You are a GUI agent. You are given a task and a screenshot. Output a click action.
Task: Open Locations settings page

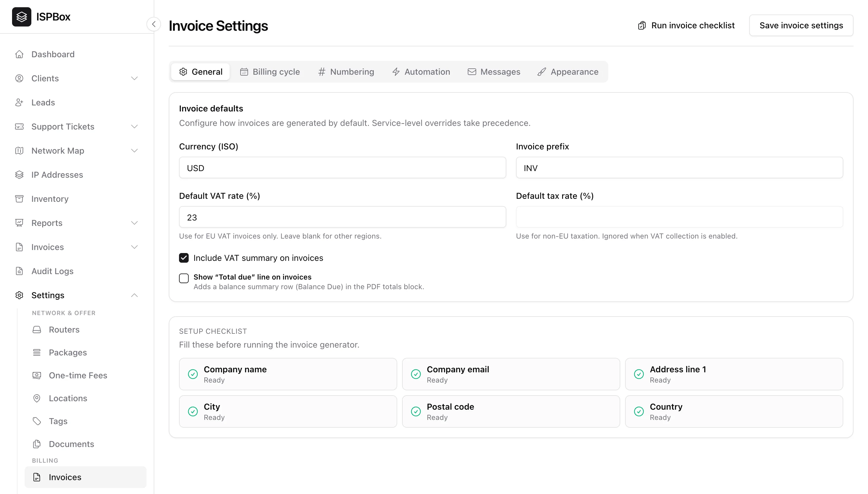(86, 398)
